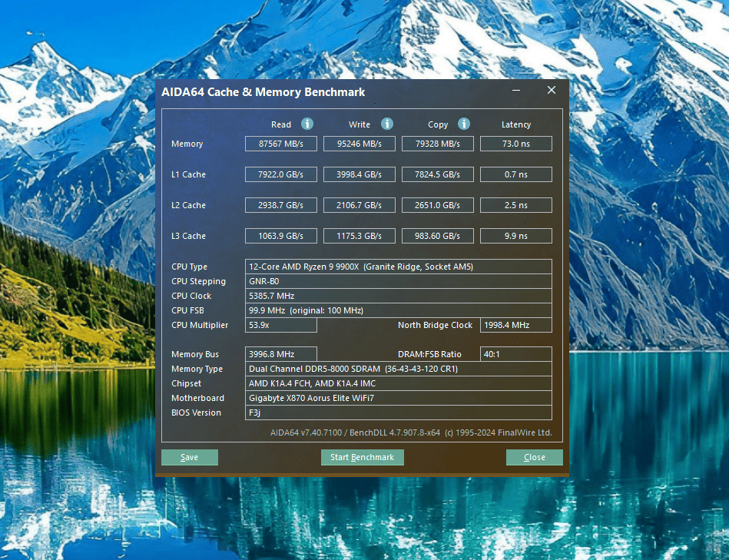Click the CPU Multiplier value 53.9x
This screenshot has width=729, height=560.
(281, 325)
